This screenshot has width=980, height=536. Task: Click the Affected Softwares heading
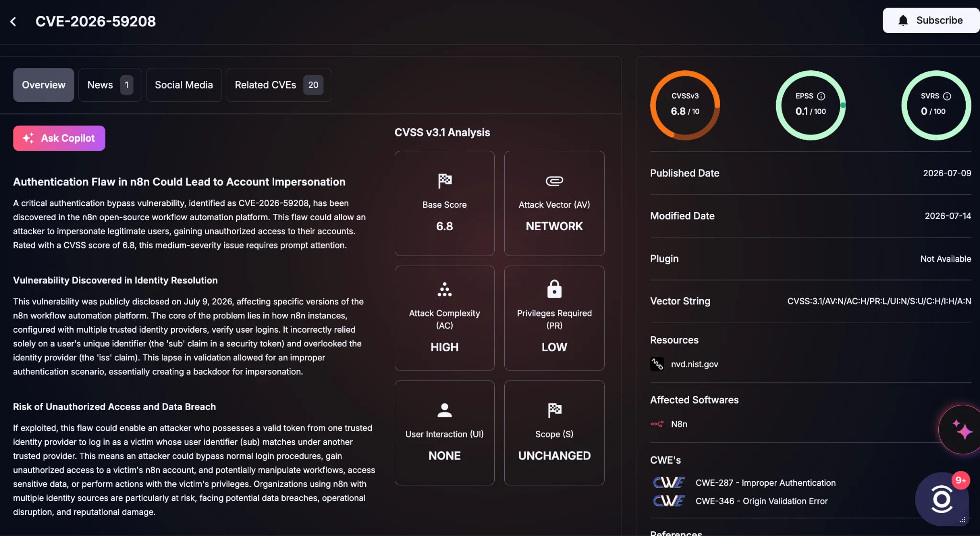[x=694, y=400]
